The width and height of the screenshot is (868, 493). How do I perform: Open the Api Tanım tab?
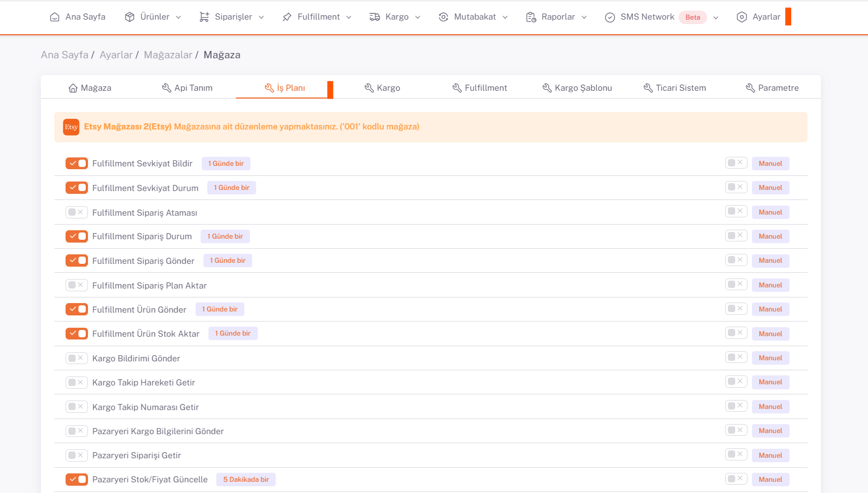pos(187,88)
